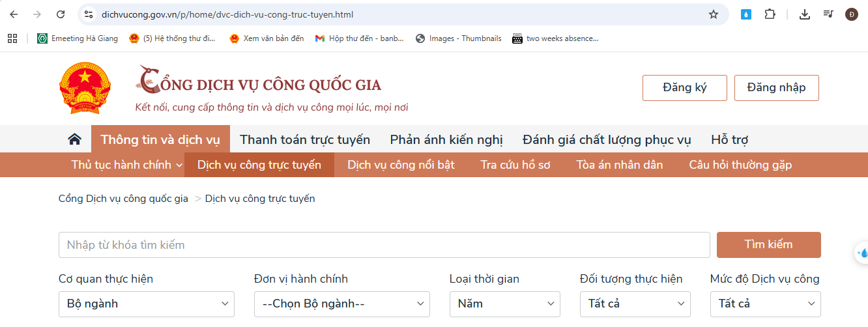Open the apps grid in bookmarks bar
The width and height of the screenshot is (868, 327).
12,38
